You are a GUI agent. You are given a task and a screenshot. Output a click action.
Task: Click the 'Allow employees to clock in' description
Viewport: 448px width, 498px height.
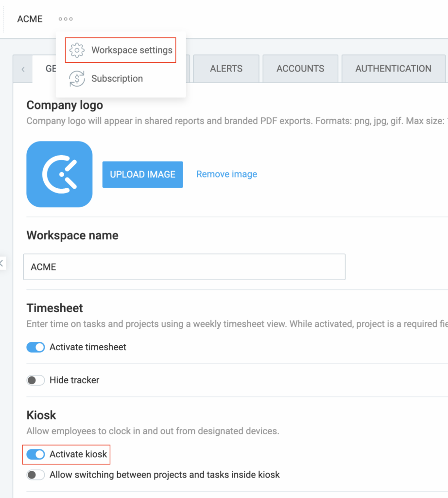(153, 431)
